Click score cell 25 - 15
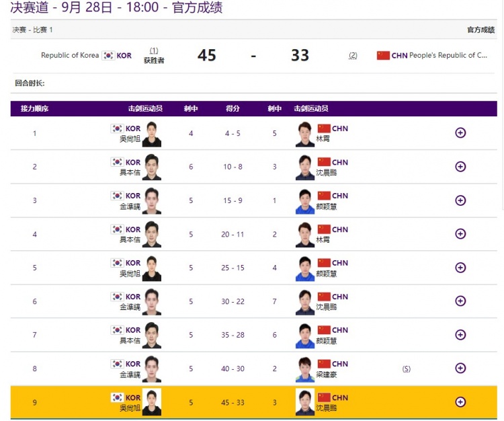The height and width of the screenshot is (421, 504). point(233,268)
